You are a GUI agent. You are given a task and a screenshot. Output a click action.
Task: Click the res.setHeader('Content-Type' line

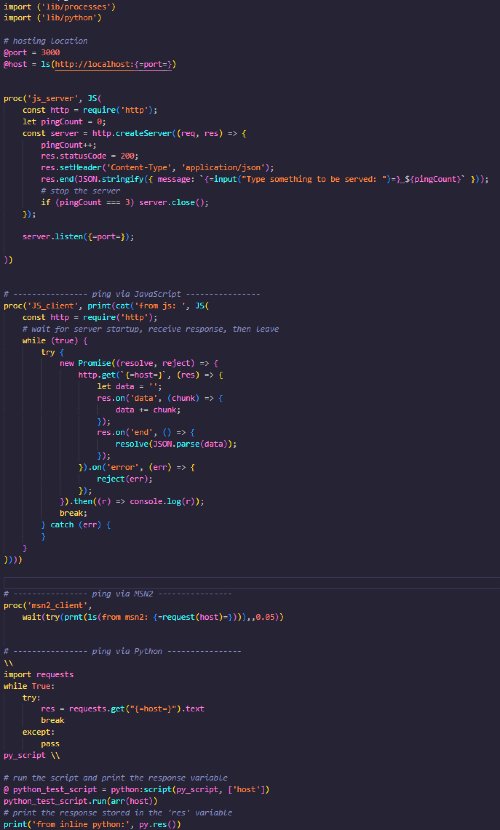point(158,168)
